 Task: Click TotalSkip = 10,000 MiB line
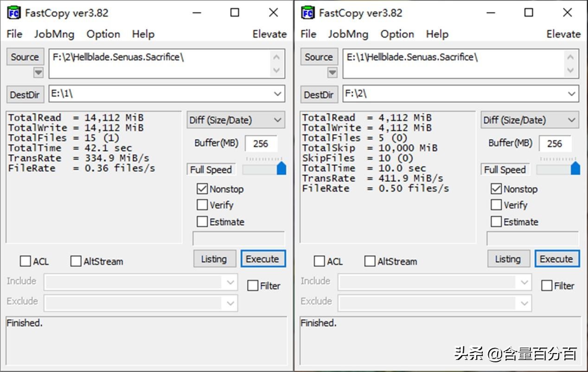370,148
